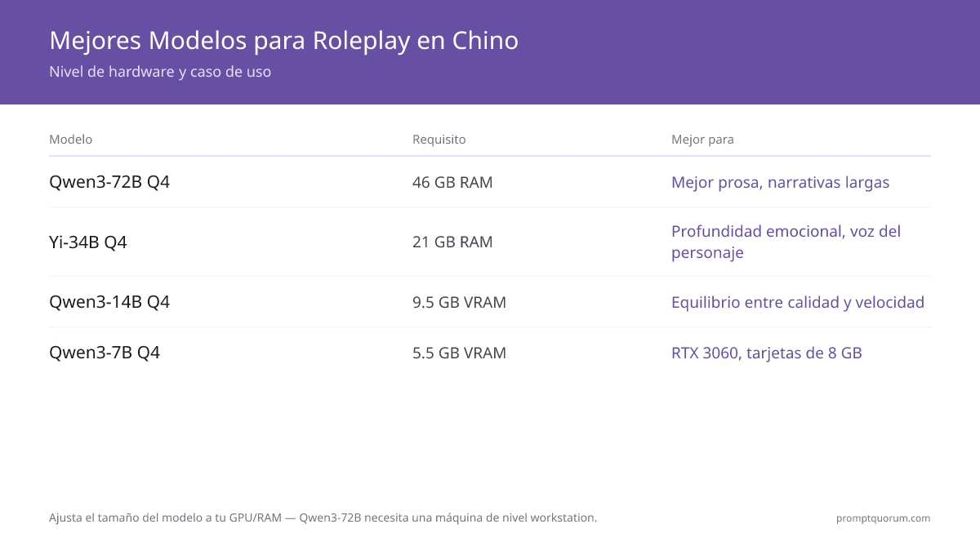The image size is (980, 551).
Task: Open Equilibrio entre calidad y velocidad text
Action: tap(798, 302)
